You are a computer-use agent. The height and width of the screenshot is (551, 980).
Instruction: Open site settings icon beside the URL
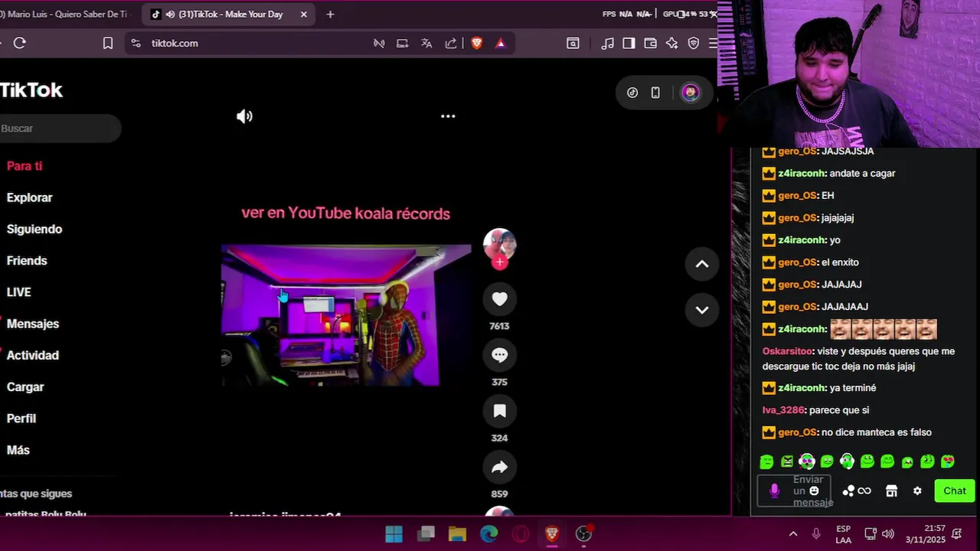(x=136, y=44)
